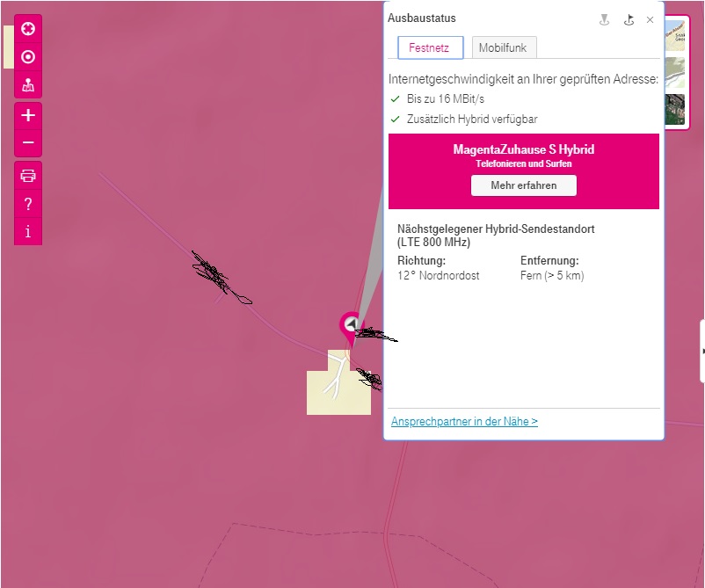Click the Mehr erfahren button
The width and height of the screenshot is (705, 588).
523,185
